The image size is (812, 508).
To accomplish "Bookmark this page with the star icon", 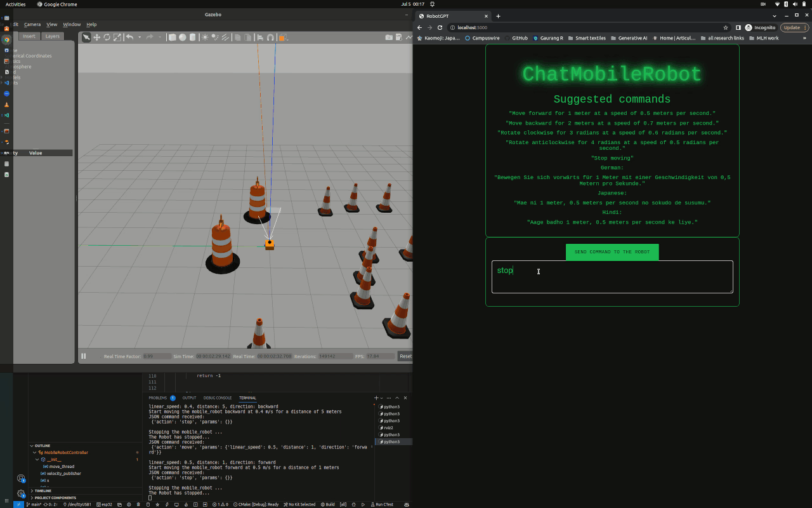I will click(x=726, y=27).
